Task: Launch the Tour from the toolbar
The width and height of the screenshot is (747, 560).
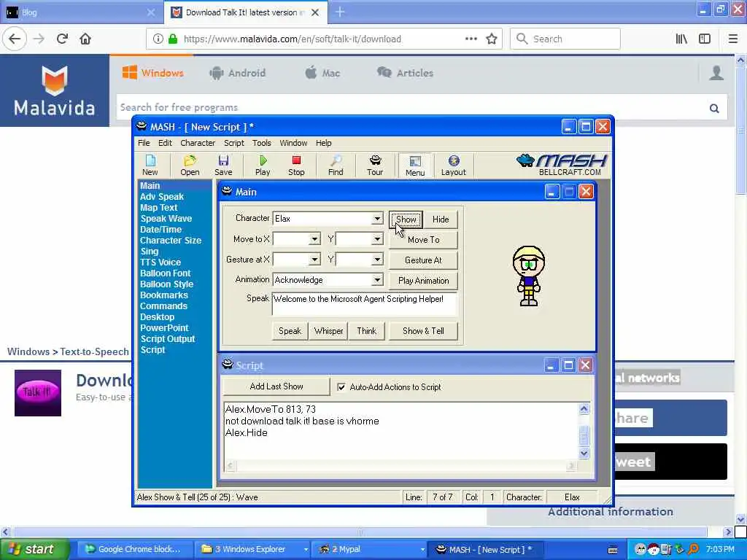Action: click(x=375, y=166)
